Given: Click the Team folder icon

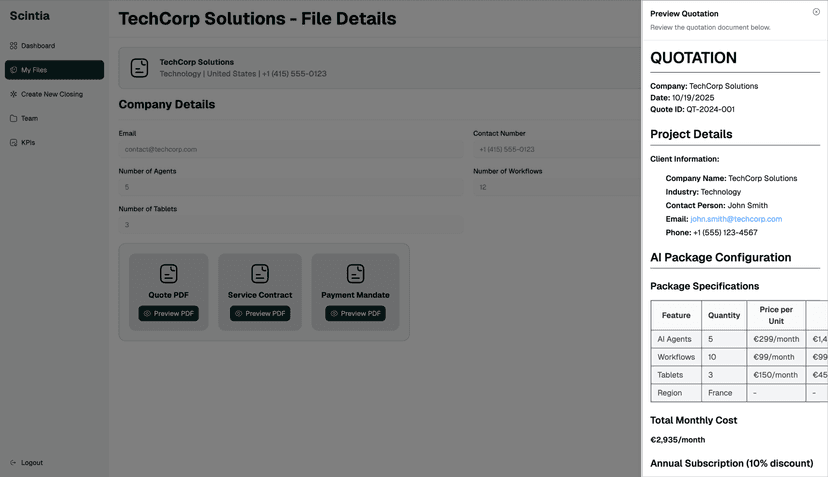Looking at the screenshot, I should tap(13, 118).
